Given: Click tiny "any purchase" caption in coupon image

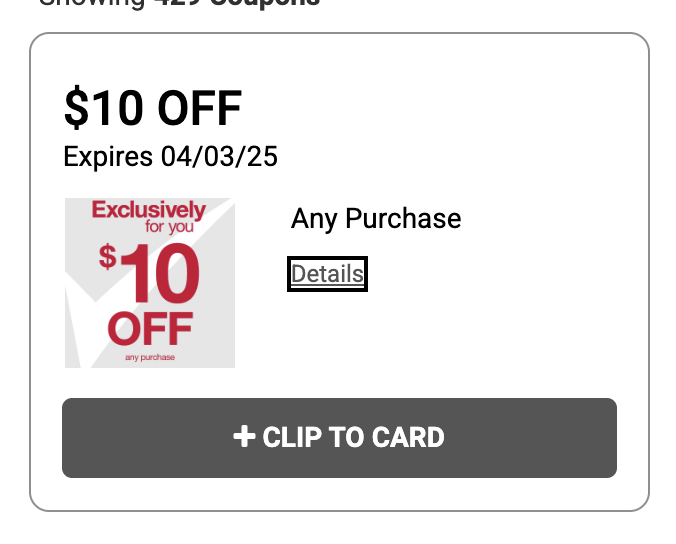Looking at the screenshot, I should coord(150,356).
